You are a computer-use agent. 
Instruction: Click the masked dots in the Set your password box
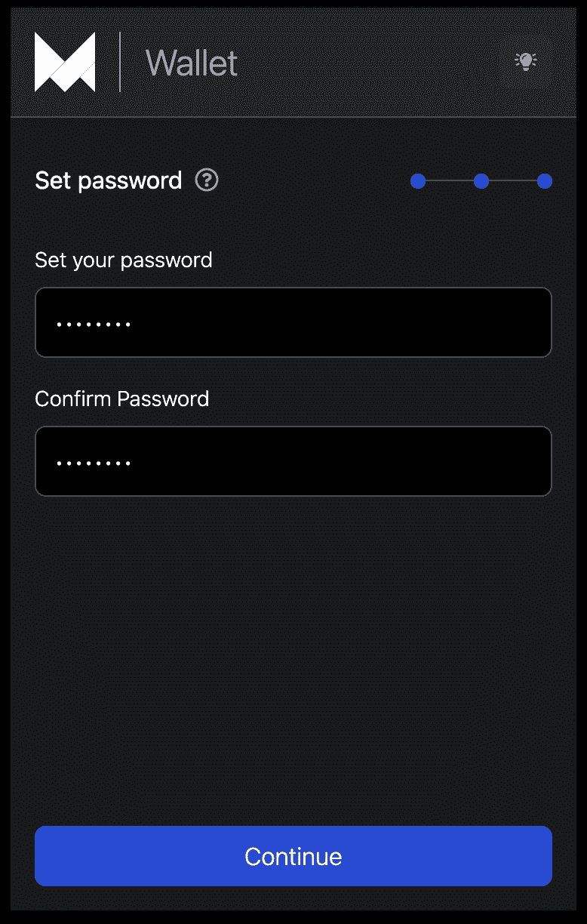[x=94, y=325]
